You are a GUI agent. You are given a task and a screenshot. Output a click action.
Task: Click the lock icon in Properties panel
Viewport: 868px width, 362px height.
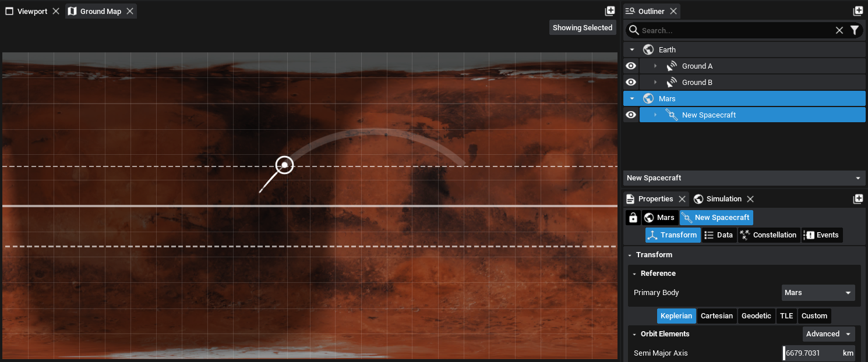pos(633,218)
